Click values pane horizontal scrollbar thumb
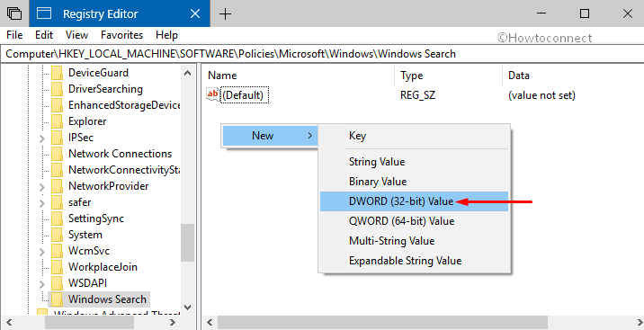This screenshot has height=330, width=644. pyautogui.click(x=382, y=322)
